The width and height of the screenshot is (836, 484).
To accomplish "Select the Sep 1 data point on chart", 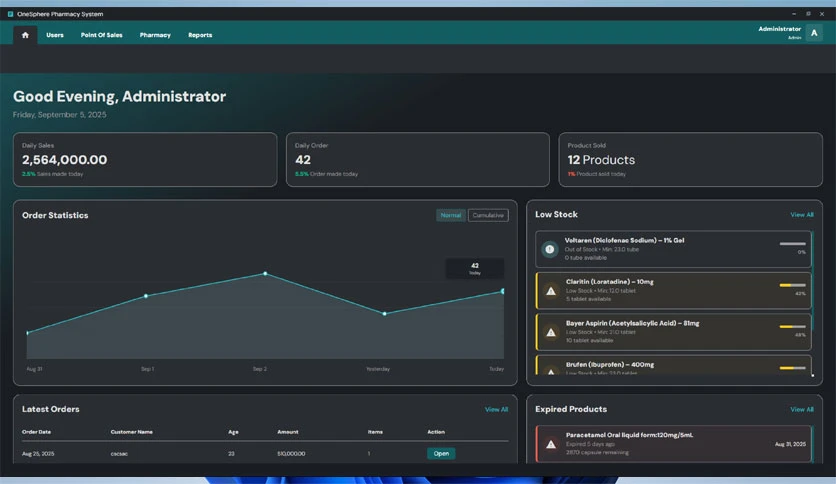I will [x=146, y=296].
